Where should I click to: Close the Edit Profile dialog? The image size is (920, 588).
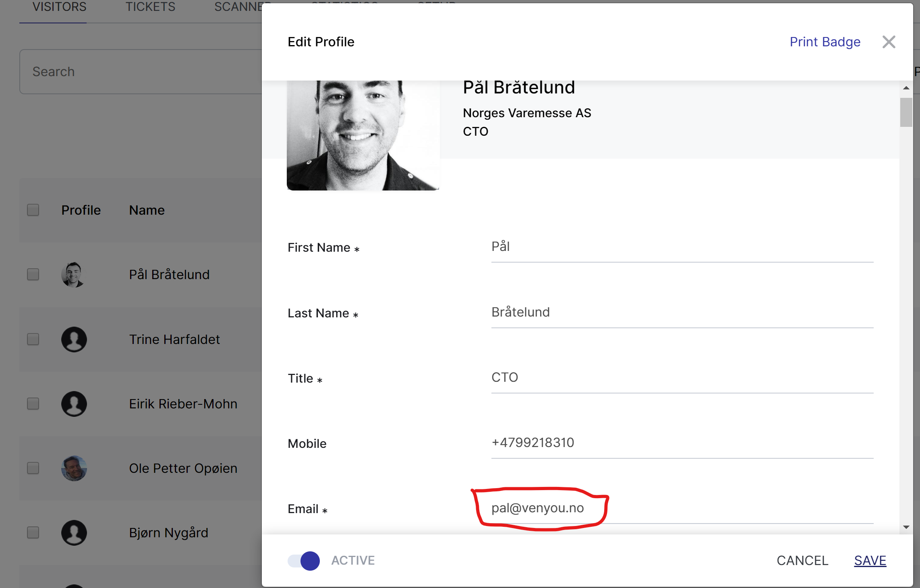(889, 42)
